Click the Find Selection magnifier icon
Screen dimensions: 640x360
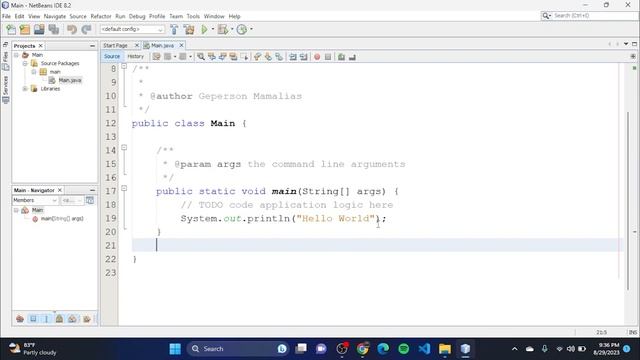[201, 57]
